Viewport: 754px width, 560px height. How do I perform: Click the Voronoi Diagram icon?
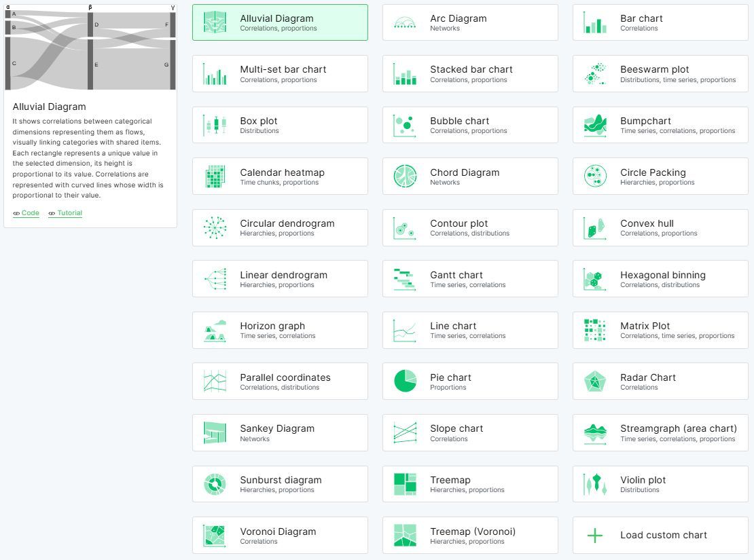point(215,536)
